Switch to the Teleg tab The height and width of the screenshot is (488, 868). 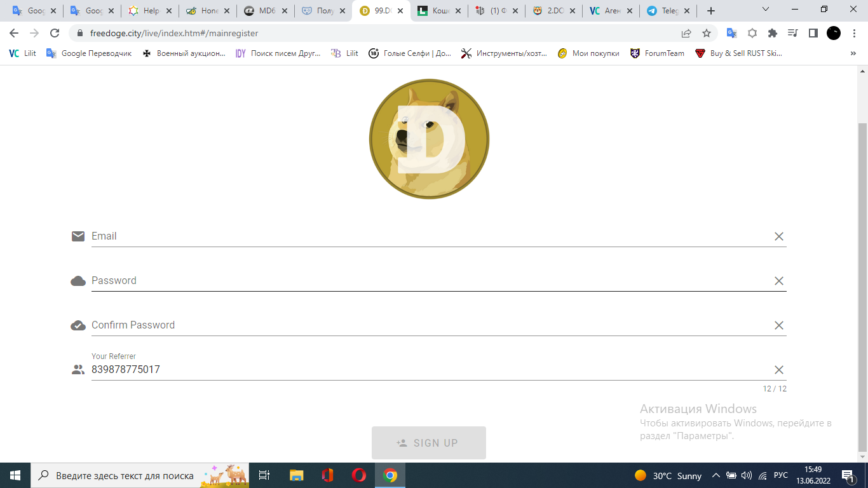tap(668, 11)
